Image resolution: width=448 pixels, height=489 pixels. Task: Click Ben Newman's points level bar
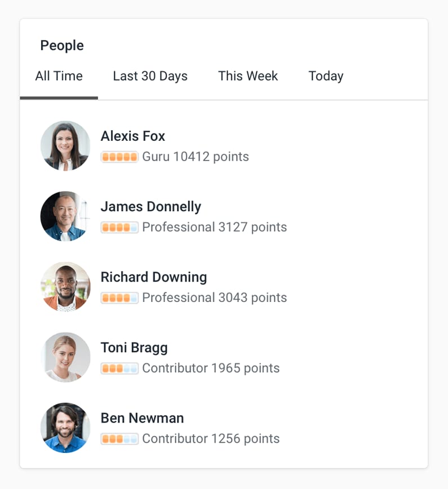pyautogui.click(x=119, y=438)
